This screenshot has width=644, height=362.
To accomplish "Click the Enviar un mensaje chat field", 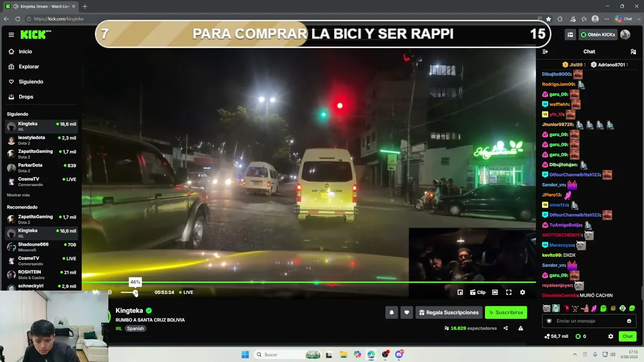I will coord(589,321).
